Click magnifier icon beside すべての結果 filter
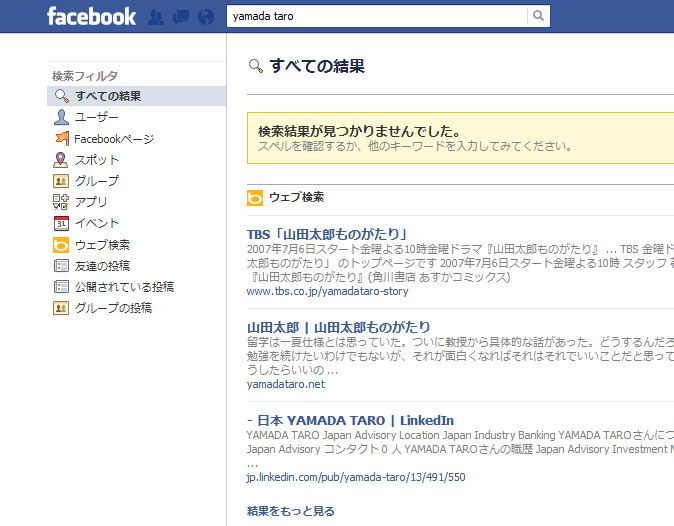The width and height of the screenshot is (674, 526). (62, 96)
